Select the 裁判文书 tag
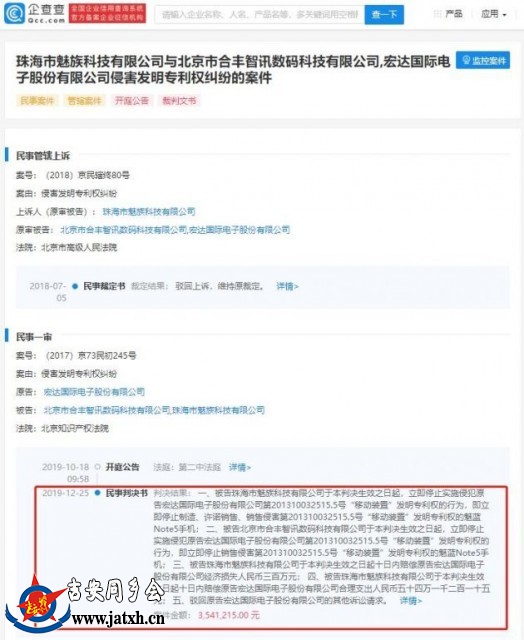This screenshot has height=640, width=524. 179,100
